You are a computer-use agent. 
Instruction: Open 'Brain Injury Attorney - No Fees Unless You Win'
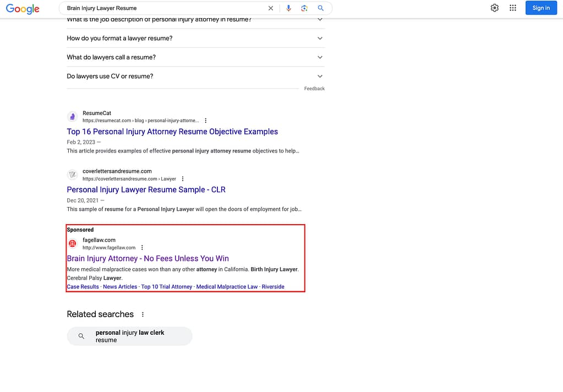(x=148, y=259)
